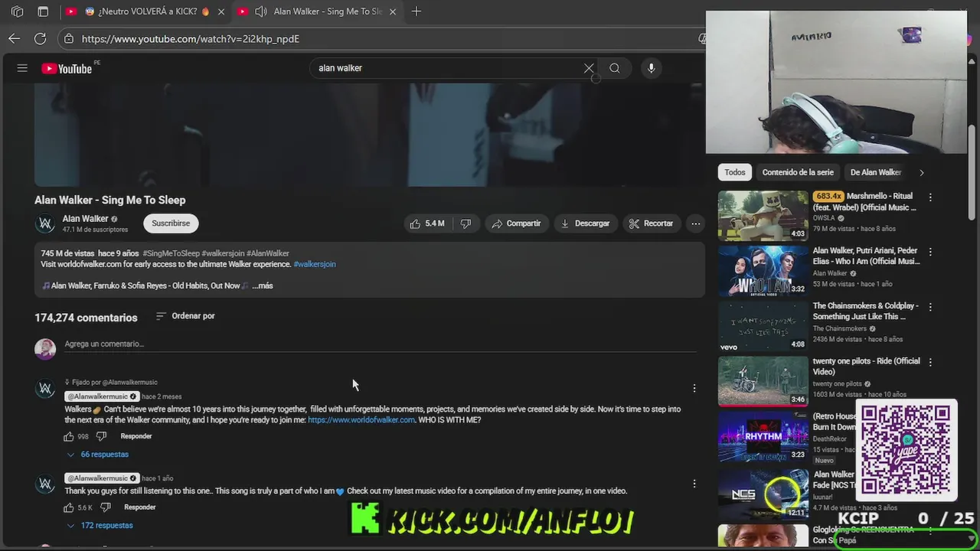Open browser tab actions menu icon
The width and height of the screenshot is (980, 551).
(x=43, y=11)
